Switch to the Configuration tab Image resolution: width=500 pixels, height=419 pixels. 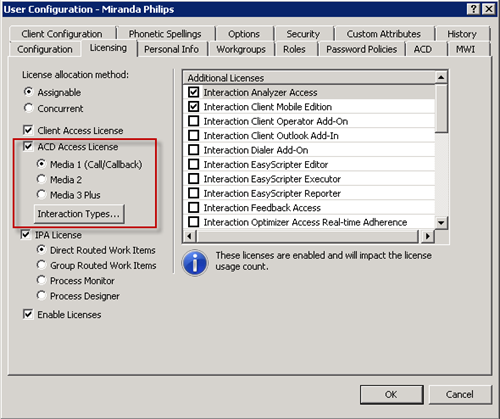[45, 49]
